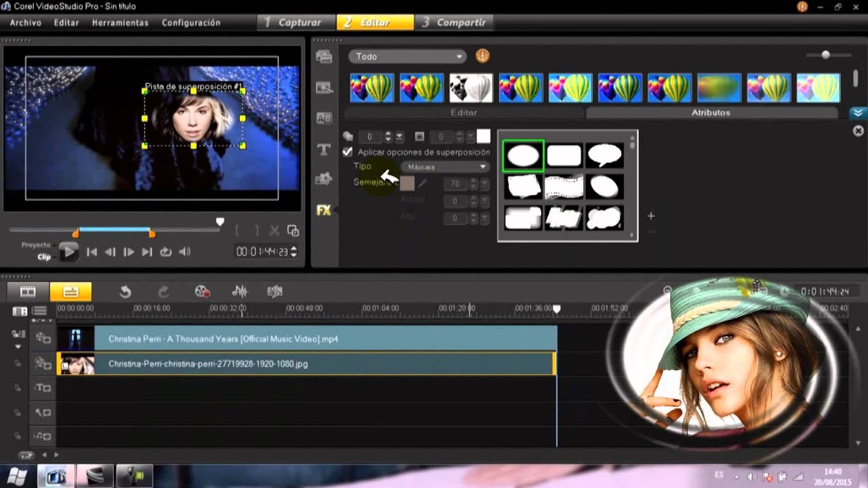Open the Archivo menu
Screen dimensions: 868x488
click(x=25, y=22)
